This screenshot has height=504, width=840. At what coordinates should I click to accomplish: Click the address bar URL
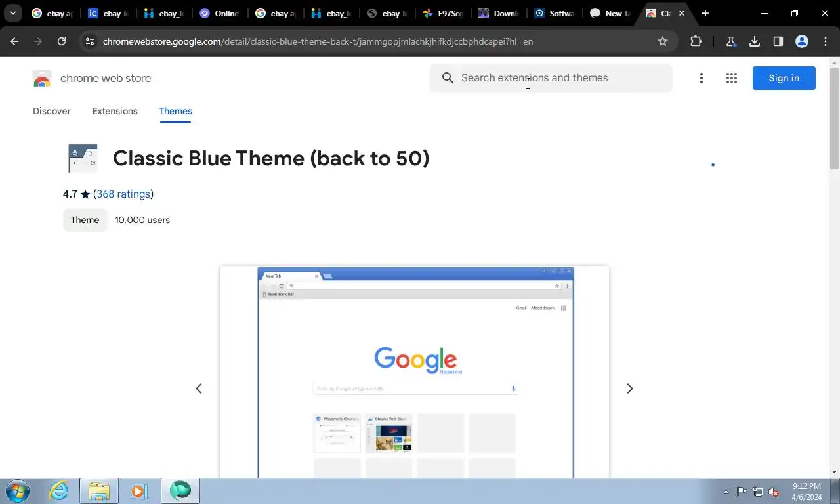click(x=318, y=41)
